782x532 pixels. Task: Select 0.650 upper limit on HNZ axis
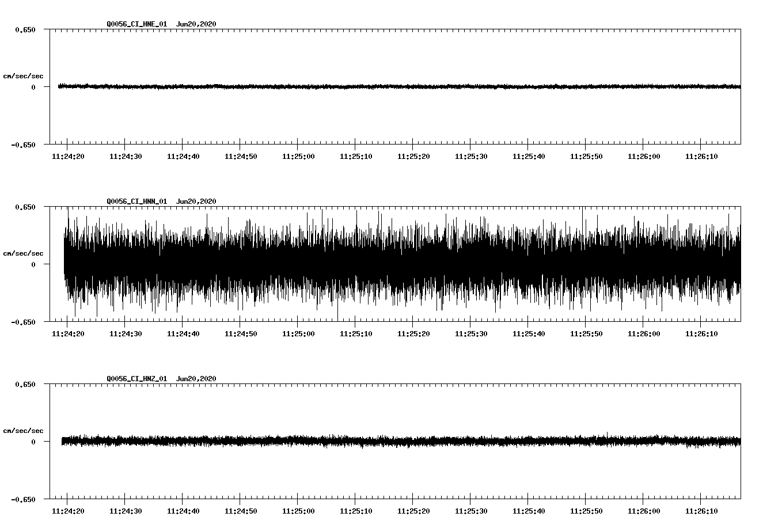tap(25, 384)
